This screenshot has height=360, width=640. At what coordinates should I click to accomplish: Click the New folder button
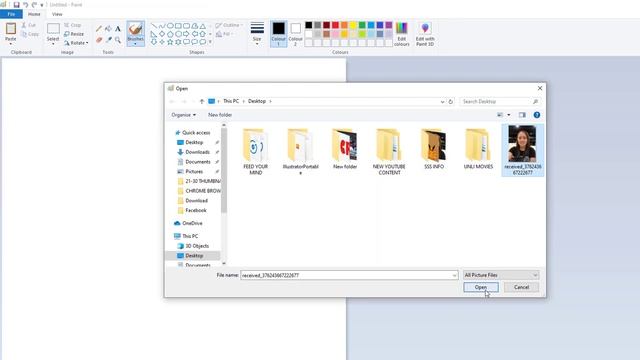pos(220,115)
